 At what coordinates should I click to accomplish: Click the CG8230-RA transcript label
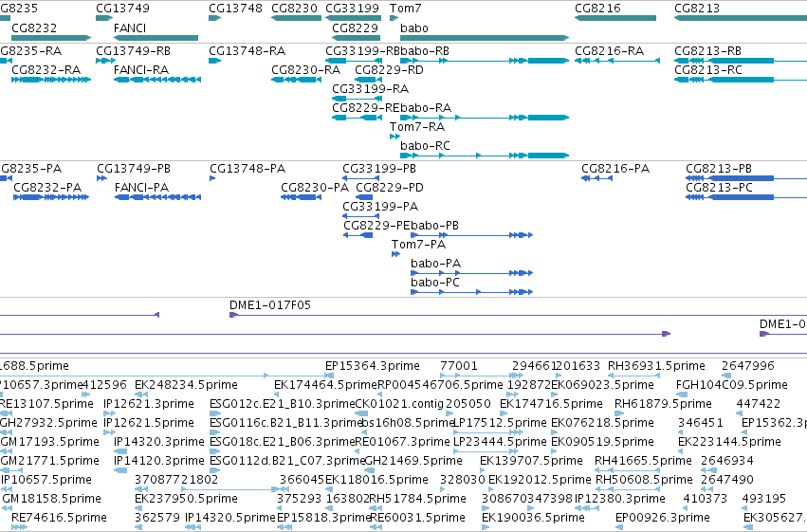pos(305,70)
